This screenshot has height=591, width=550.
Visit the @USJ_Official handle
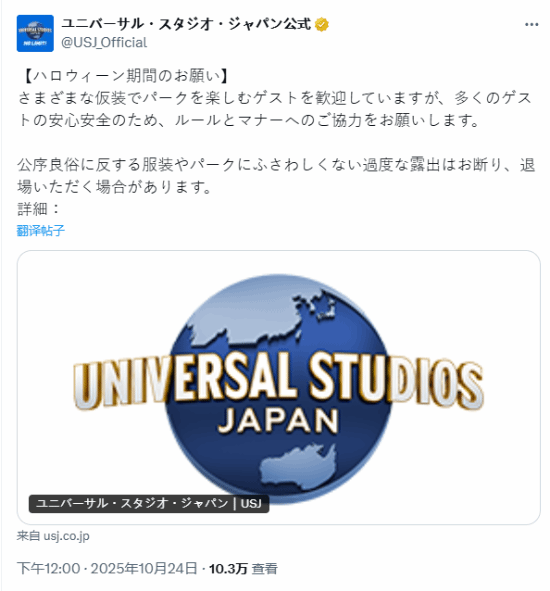pyautogui.click(x=104, y=43)
